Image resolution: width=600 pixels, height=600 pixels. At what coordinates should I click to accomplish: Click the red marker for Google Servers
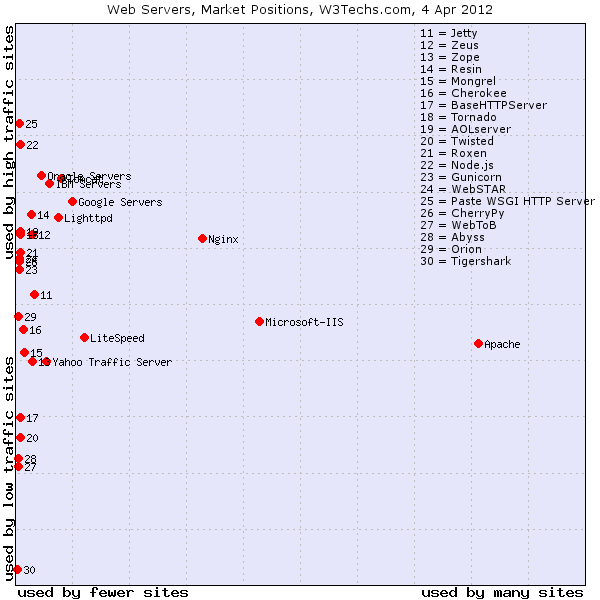tap(72, 201)
